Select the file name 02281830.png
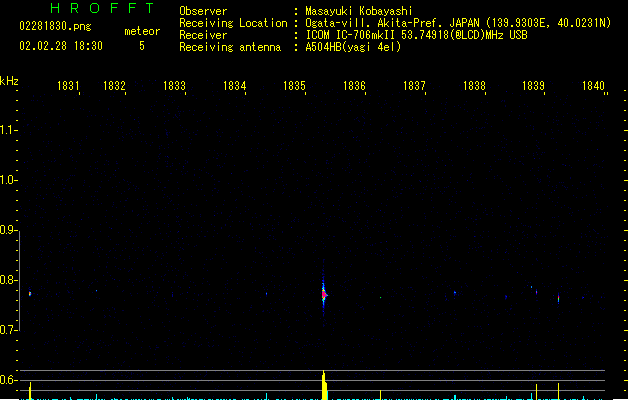This screenshot has width=629, height=400. [55, 26]
